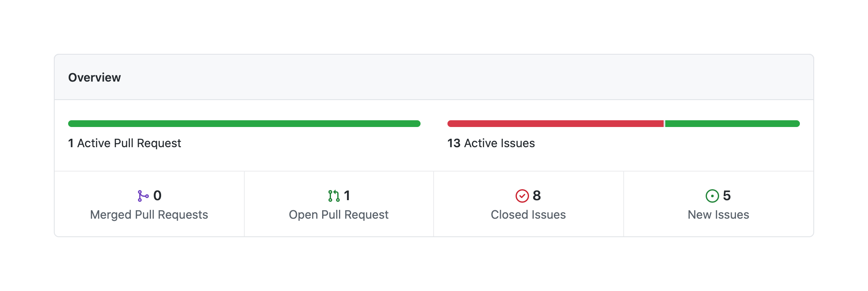Click the green new segment of issues bar
868x291 pixels.
[732, 124]
